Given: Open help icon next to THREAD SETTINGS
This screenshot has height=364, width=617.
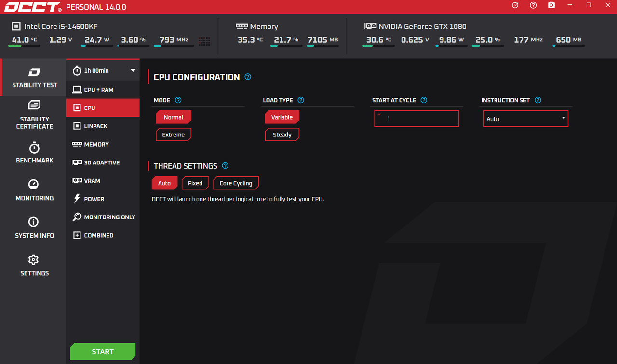Looking at the screenshot, I should tap(225, 166).
